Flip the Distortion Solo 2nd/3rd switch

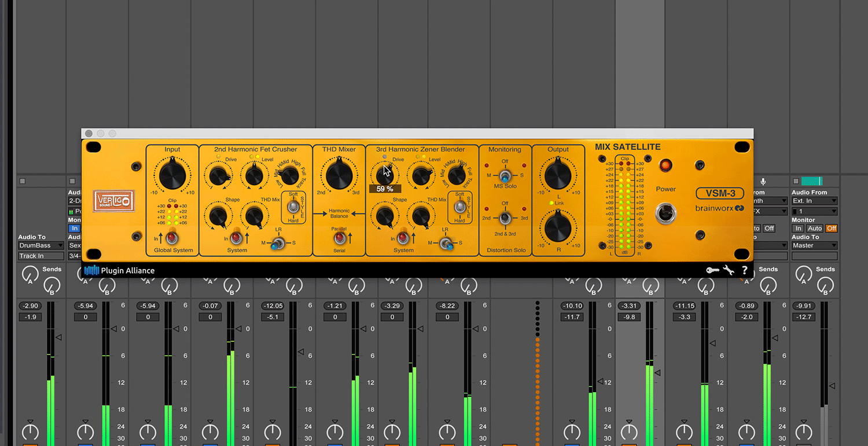[x=505, y=218]
